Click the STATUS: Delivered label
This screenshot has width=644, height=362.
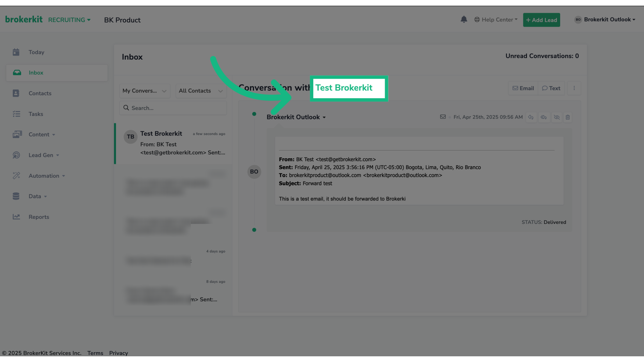click(544, 222)
